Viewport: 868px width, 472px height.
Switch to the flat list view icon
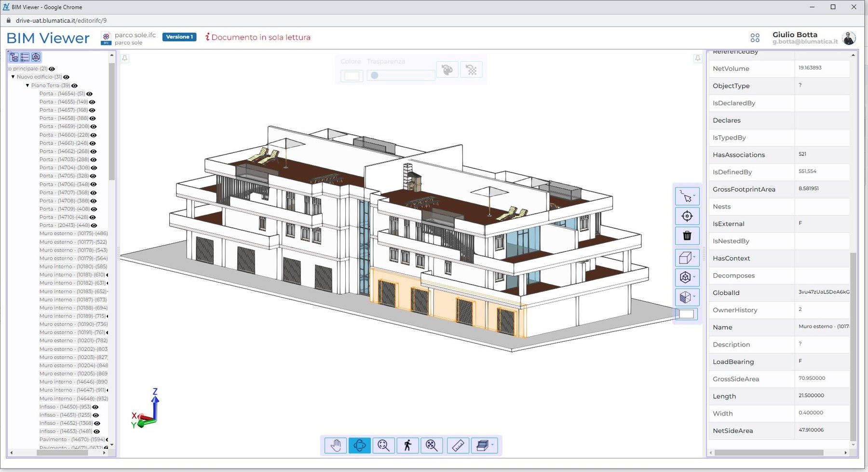pos(26,57)
